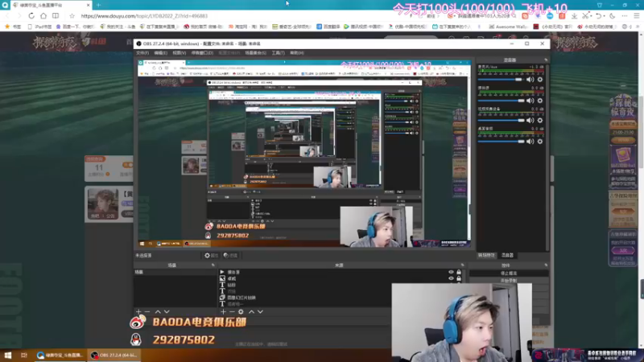
Task: Reload the Douyu page in browser
Action: pyautogui.click(x=31, y=16)
